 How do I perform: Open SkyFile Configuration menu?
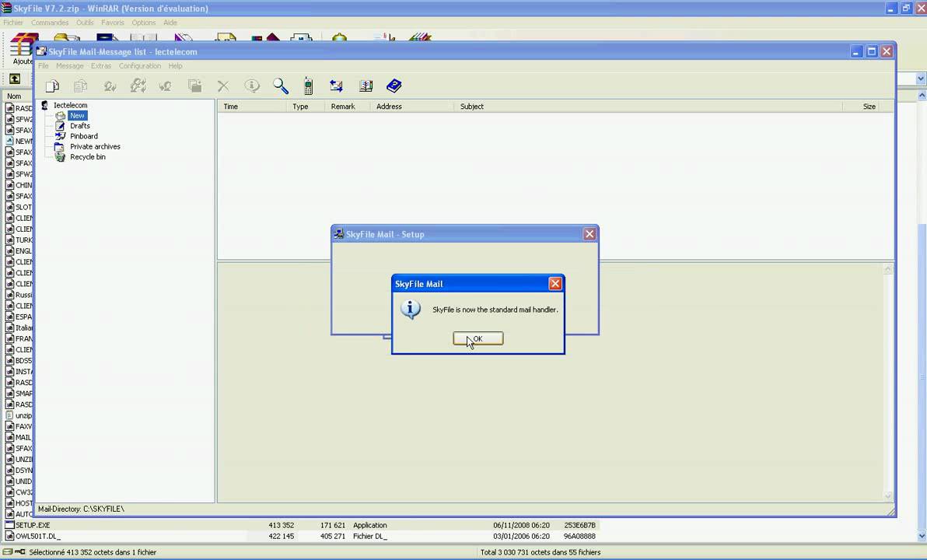point(139,65)
